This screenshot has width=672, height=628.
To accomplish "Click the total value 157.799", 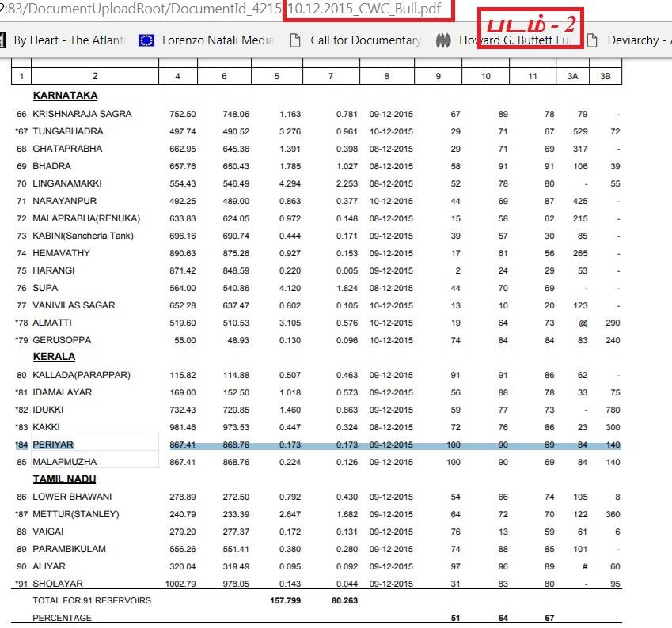I will [x=286, y=600].
